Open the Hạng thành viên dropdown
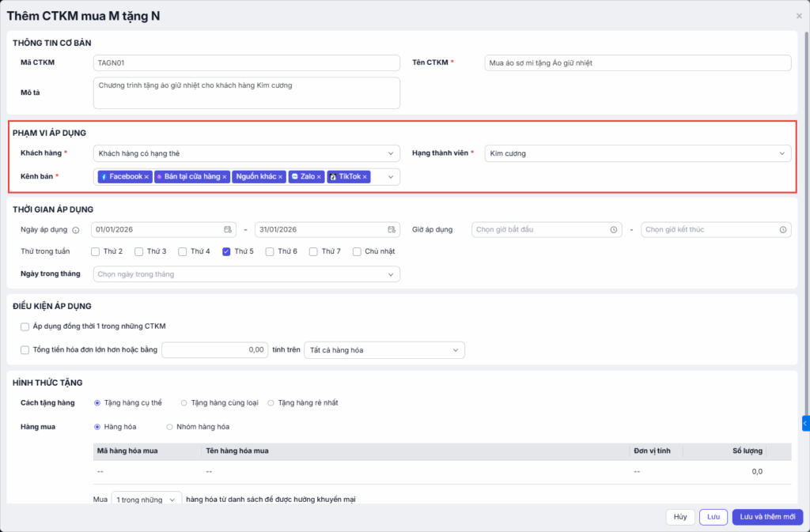Viewport: 810px width, 532px height. 638,153
